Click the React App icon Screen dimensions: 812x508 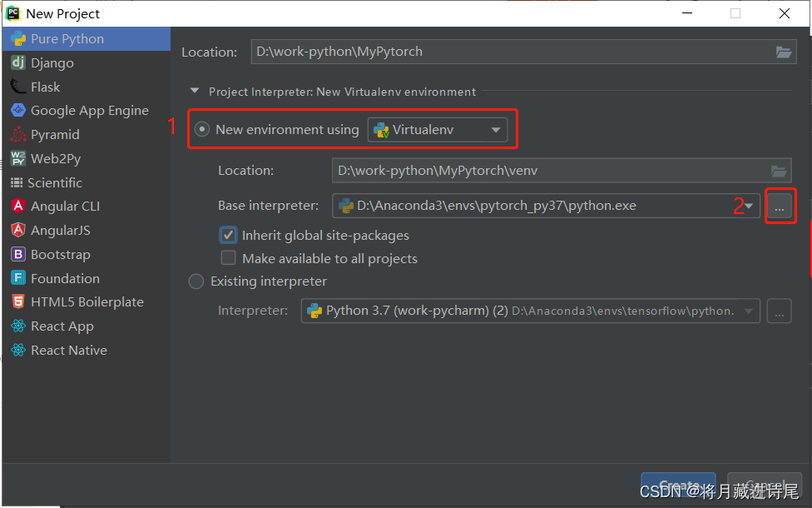click(18, 326)
